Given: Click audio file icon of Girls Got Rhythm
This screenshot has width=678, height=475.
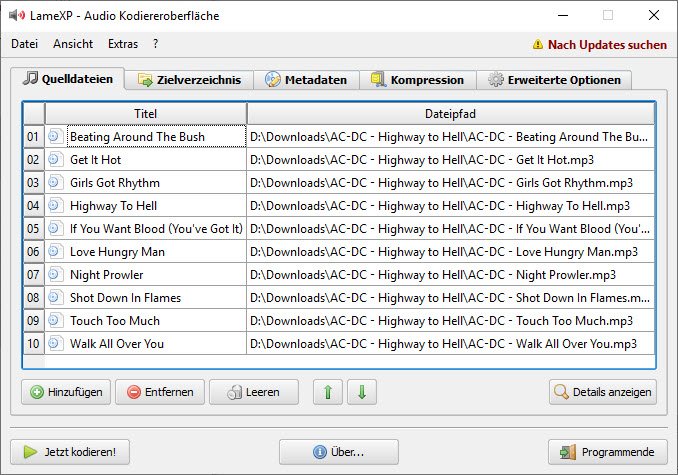Looking at the screenshot, I should tap(55, 182).
